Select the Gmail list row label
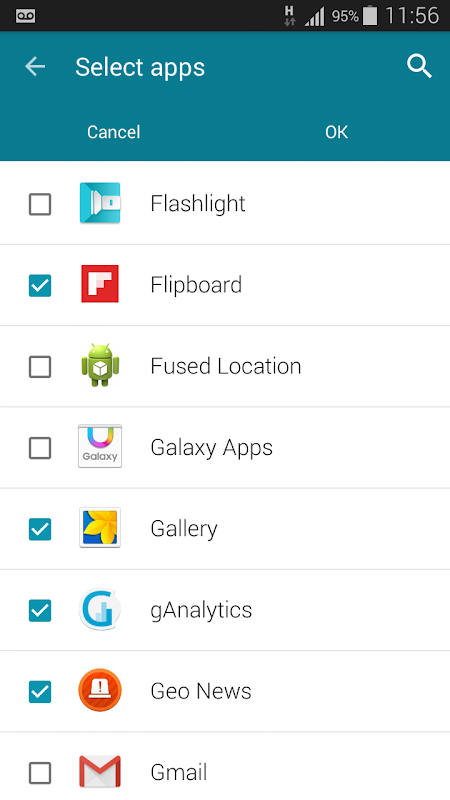450x800 pixels. click(x=179, y=772)
